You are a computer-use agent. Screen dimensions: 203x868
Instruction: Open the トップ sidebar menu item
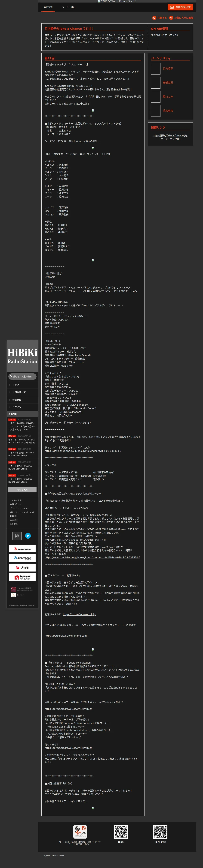tap(22, 385)
